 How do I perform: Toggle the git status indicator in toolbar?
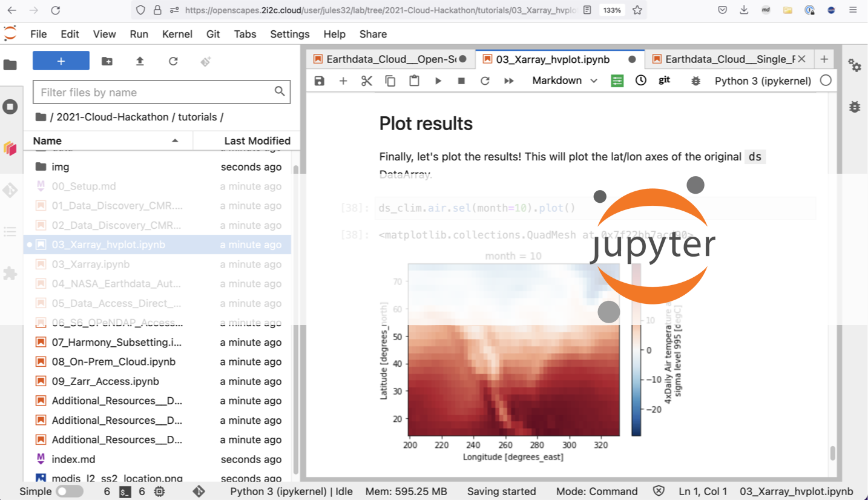(x=664, y=80)
